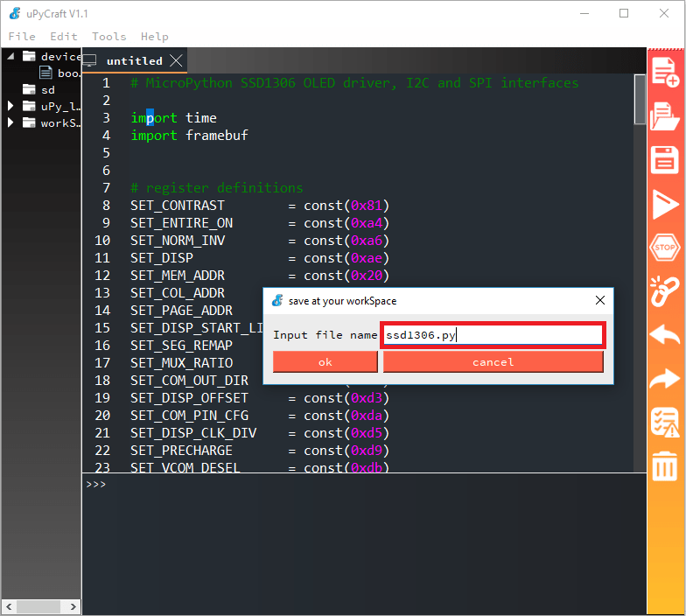Click the Redo arrow icon

point(665,379)
